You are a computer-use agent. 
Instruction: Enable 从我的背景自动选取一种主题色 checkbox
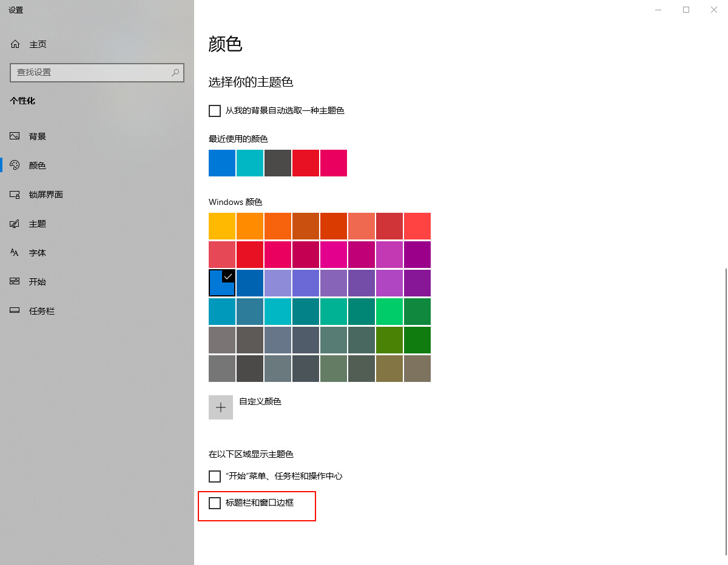[x=215, y=111]
